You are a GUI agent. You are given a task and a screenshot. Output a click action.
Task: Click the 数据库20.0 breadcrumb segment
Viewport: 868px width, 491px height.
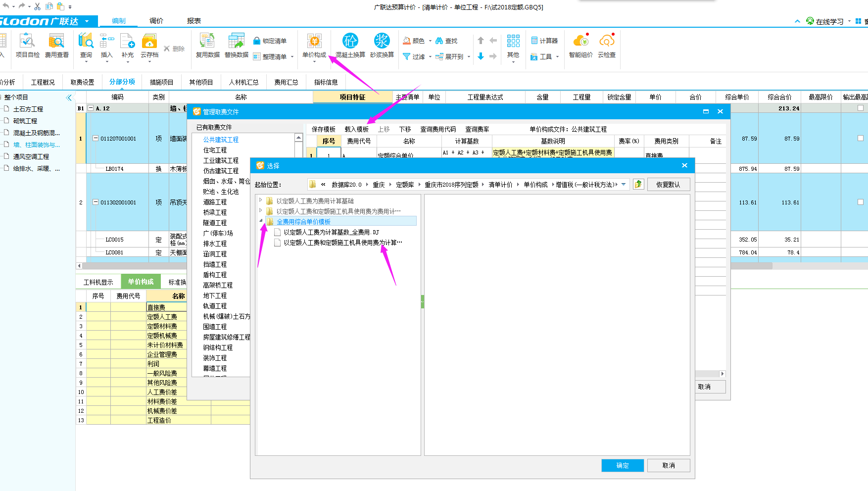tap(346, 185)
